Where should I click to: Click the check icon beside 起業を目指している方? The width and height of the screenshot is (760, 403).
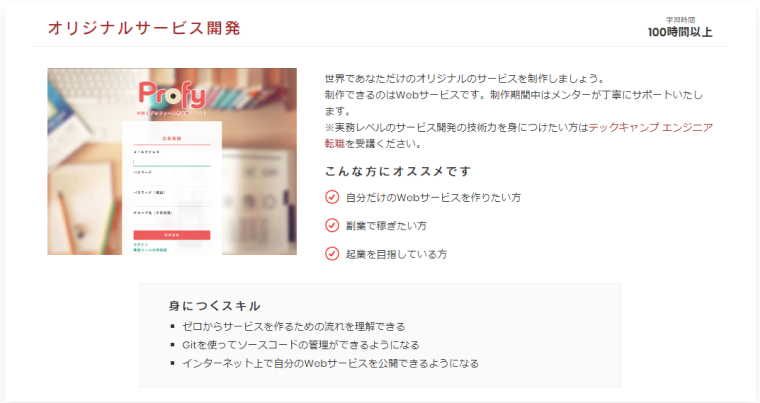(332, 254)
